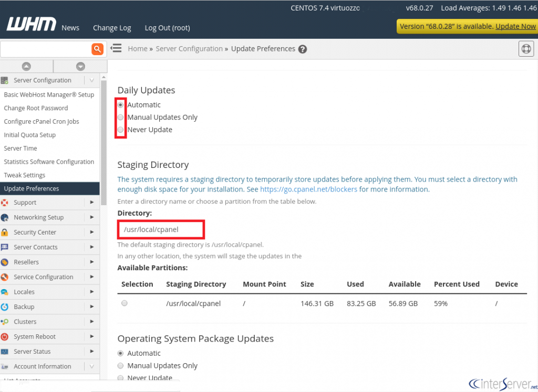Expand the Security Center section arrow
The image size is (538, 392).
[91, 232]
